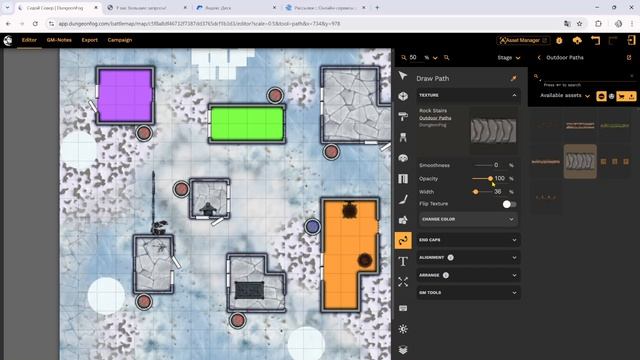This screenshot has width=640, height=360.
Task: Click the green room on the map
Action: click(247, 124)
